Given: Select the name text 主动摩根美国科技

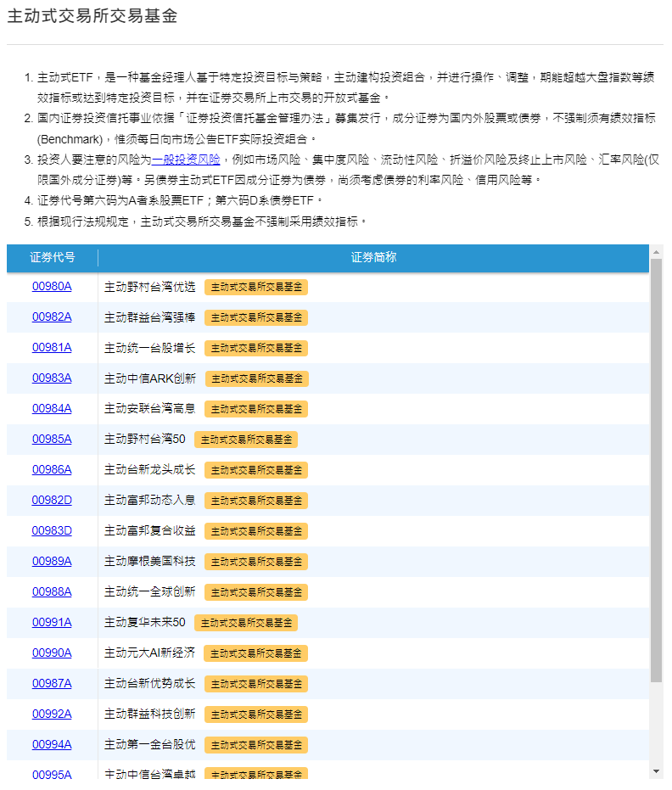Looking at the screenshot, I should [149, 561].
